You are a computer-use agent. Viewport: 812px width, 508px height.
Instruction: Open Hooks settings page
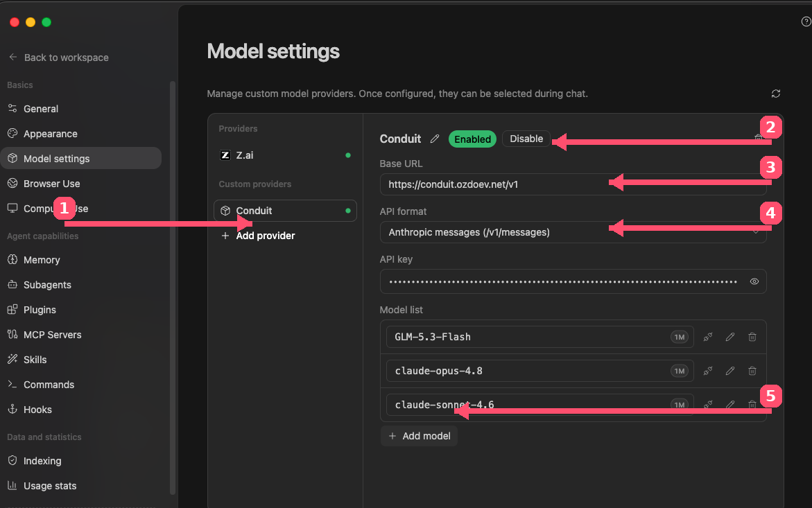tap(81, 409)
